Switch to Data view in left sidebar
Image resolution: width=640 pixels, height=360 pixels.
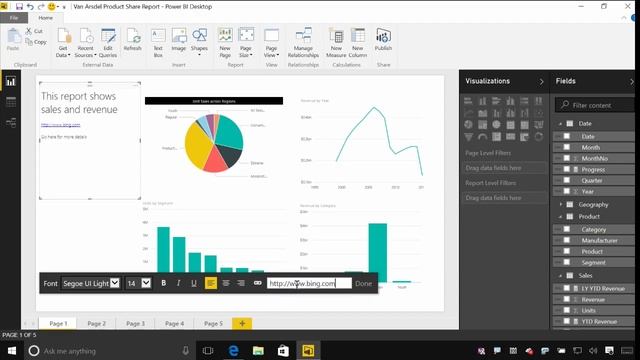[11, 102]
